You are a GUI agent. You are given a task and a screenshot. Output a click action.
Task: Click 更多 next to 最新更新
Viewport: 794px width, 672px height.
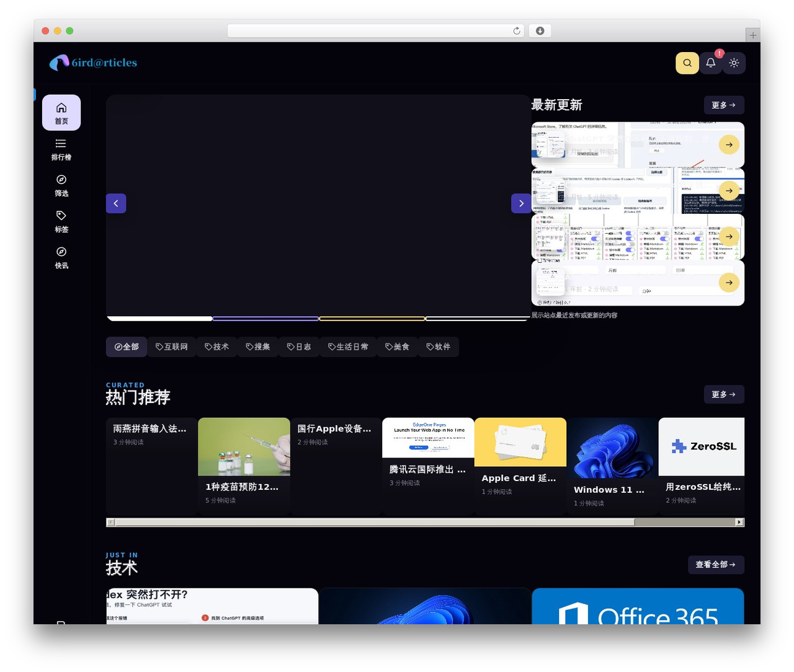[x=724, y=105]
